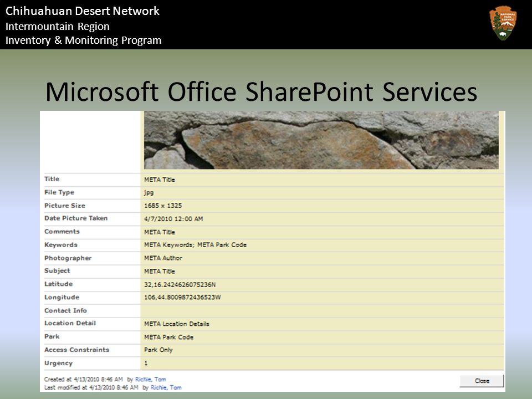Open the Richie, Tom link beside Created at
532x399 pixels.
(x=151, y=379)
